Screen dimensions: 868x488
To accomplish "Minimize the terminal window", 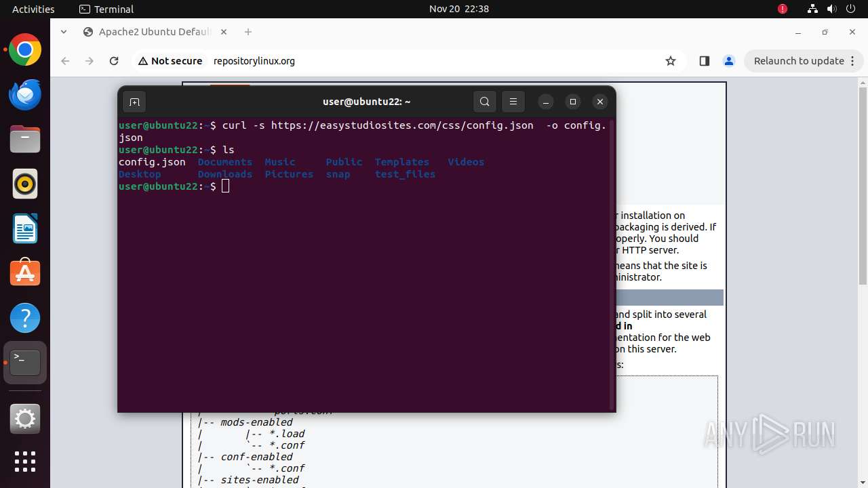I will pyautogui.click(x=546, y=102).
